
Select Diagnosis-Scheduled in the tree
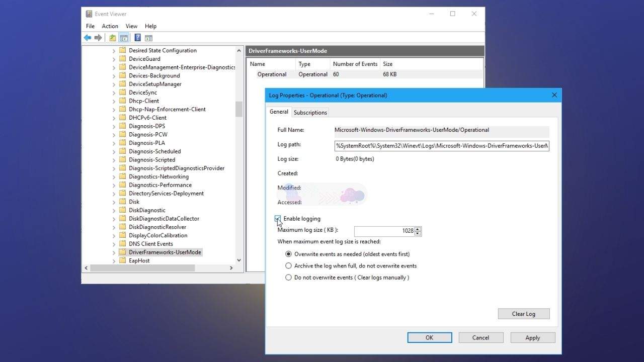click(154, 151)
